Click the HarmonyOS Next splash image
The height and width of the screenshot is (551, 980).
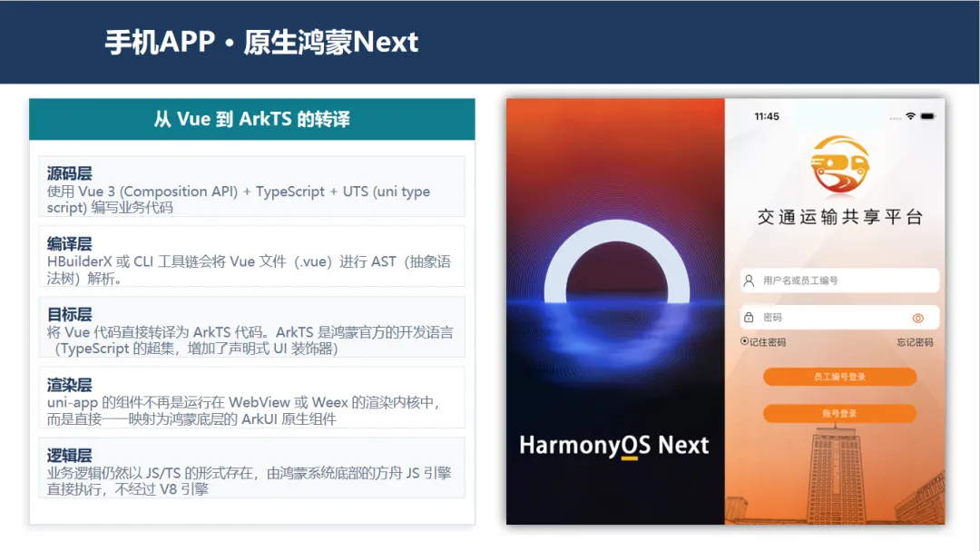[x=615, y=310]
